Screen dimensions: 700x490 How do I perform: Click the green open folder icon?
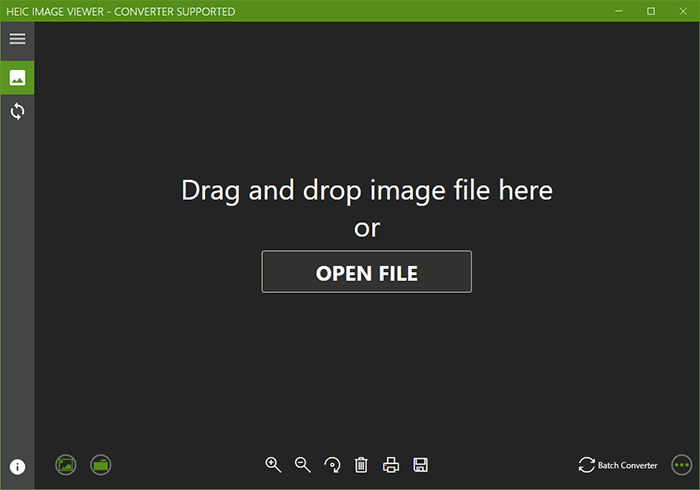100,464
